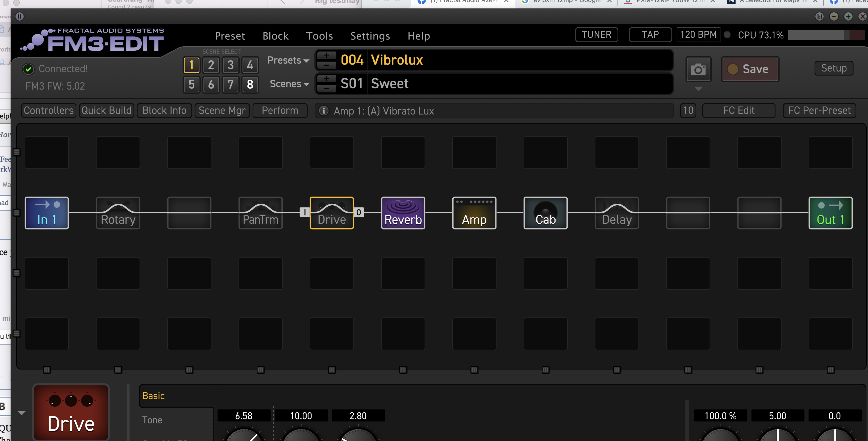This screenshot has height=441, width=868.
Task: Open the Scenes dropdown
Action: [289, 84]
